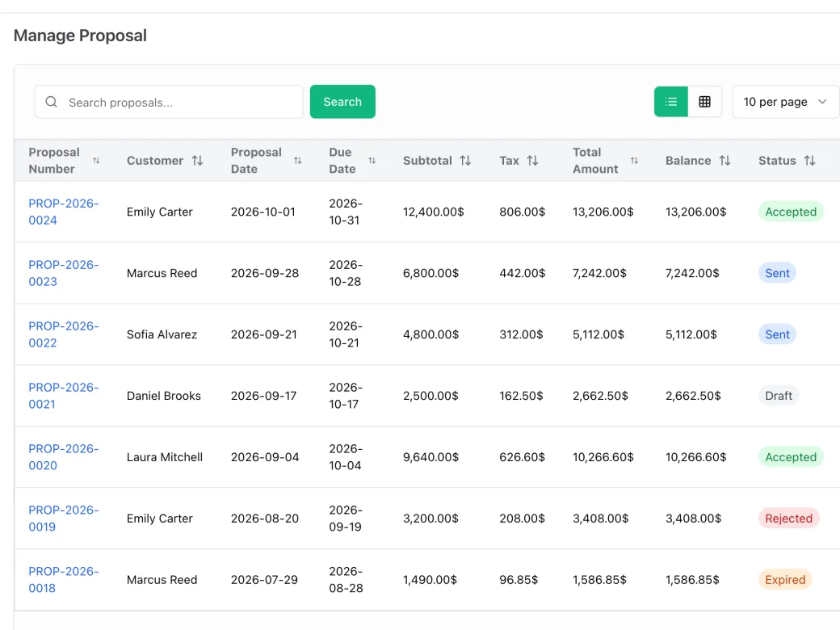Click Draft badge for Daniel Brooks
The width and height of the screenshot is (840, 630).
(x=779, y=396)
